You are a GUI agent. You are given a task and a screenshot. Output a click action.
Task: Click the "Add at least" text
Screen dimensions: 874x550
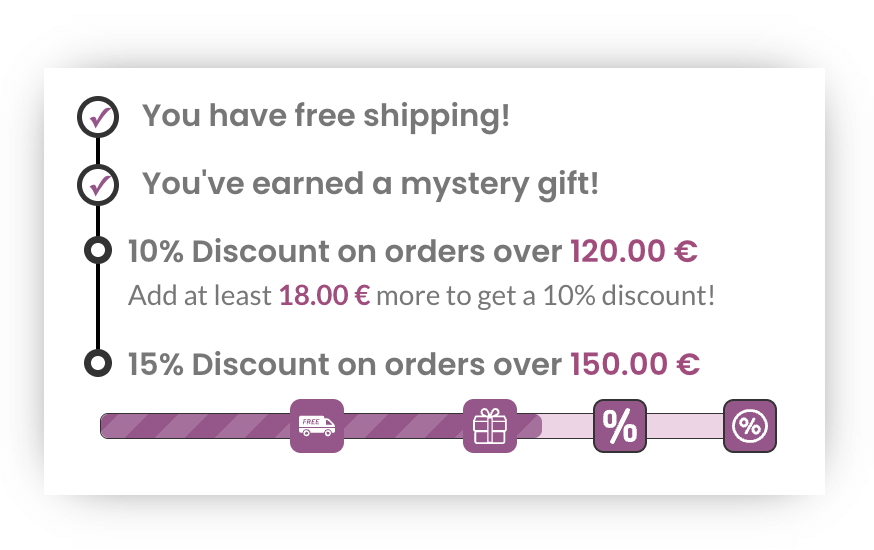200,295
